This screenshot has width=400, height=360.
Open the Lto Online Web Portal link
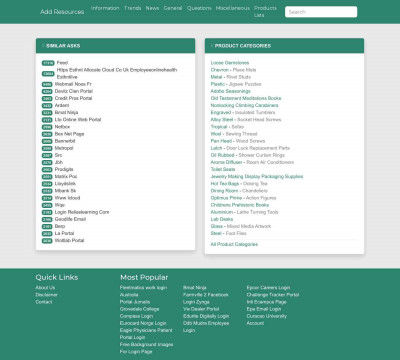(78, 120)
